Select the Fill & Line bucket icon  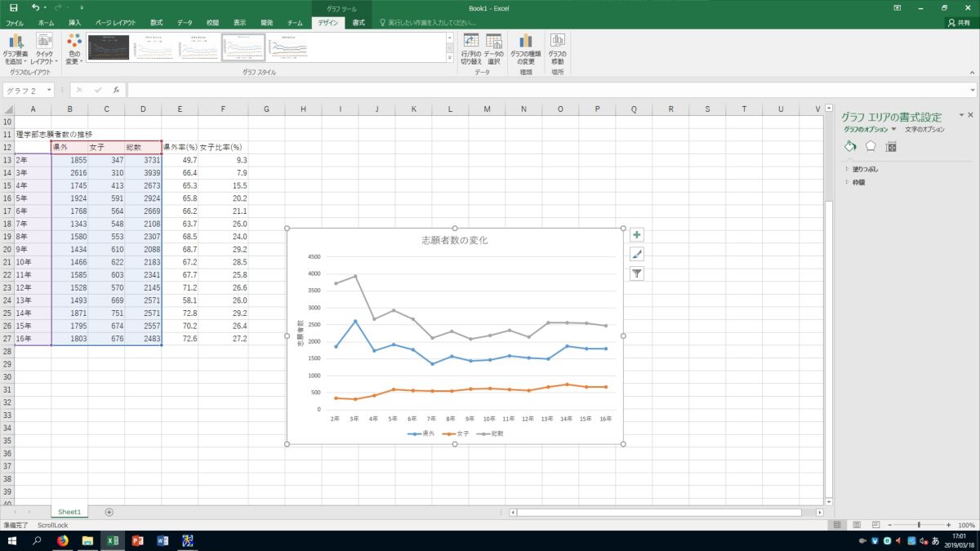click(x=850, y=146)
